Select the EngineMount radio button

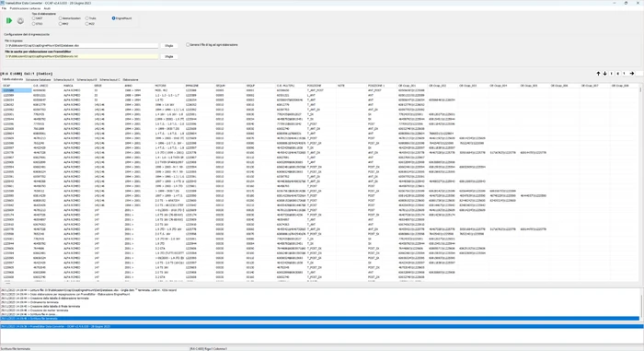114,18
